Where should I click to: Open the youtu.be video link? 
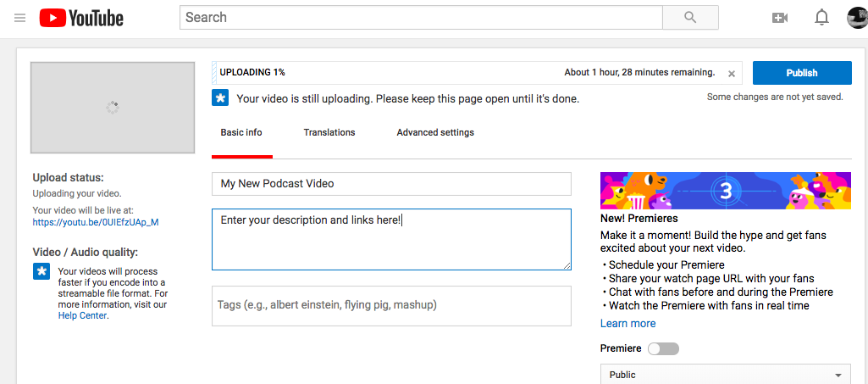[96, 222]
